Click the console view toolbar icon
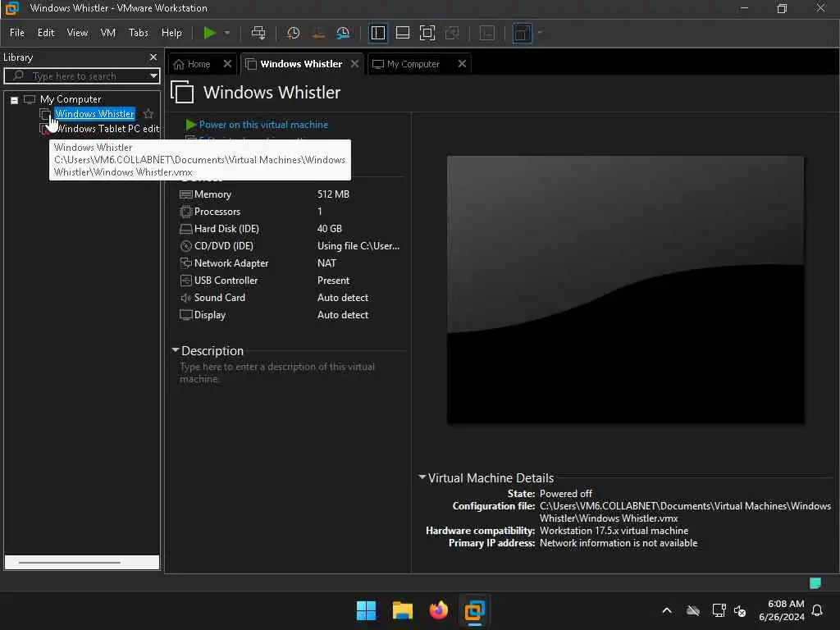The image size is (840, 630). (487, 33)
